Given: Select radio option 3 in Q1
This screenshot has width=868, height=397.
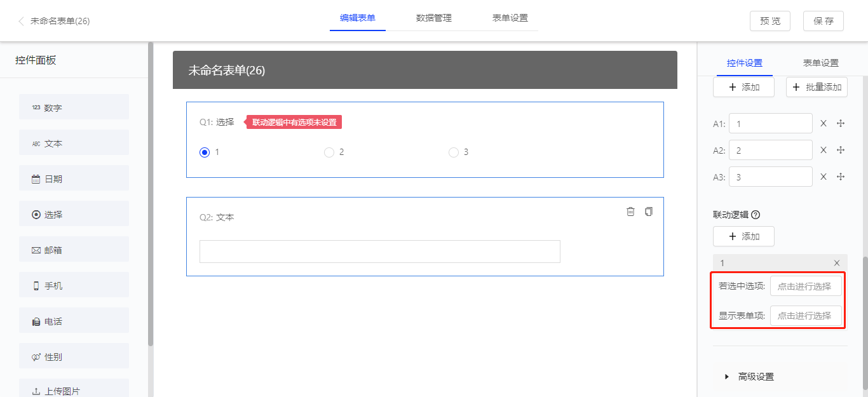Looking at the screenshot, I should tap(454, 152).
